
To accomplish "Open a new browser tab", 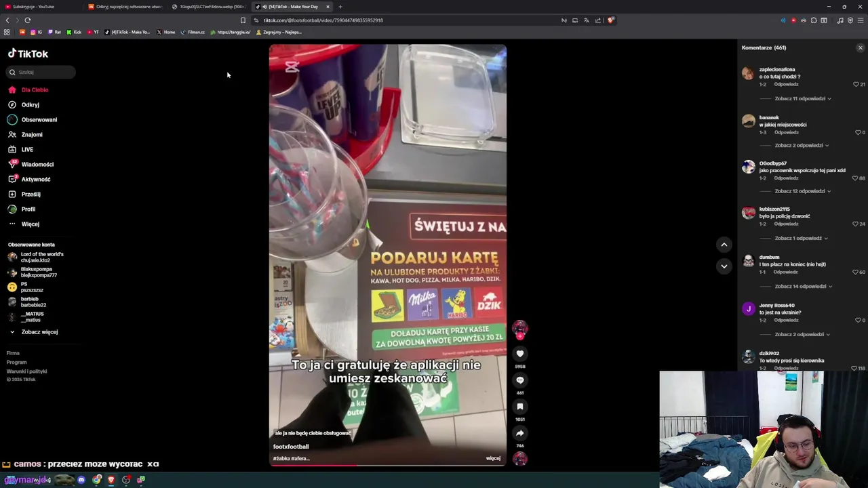I will tap(340, 7).
